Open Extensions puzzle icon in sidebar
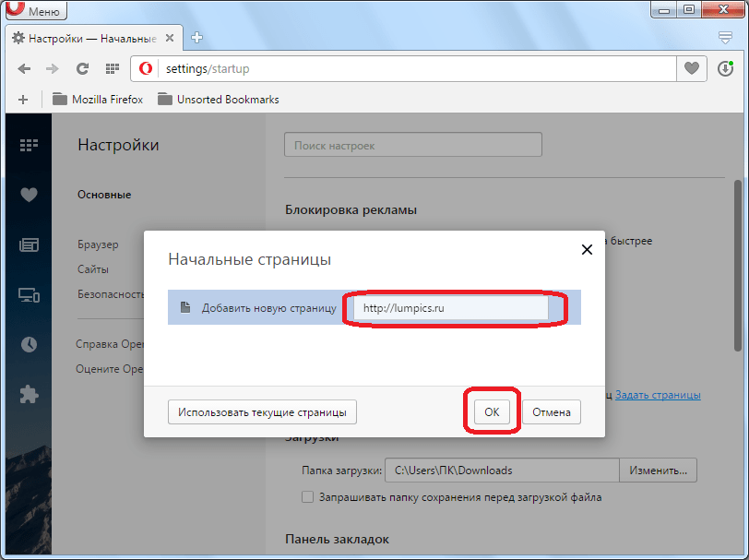The width and height of the screenshot is (749, 560). click(x=29, y=395)
